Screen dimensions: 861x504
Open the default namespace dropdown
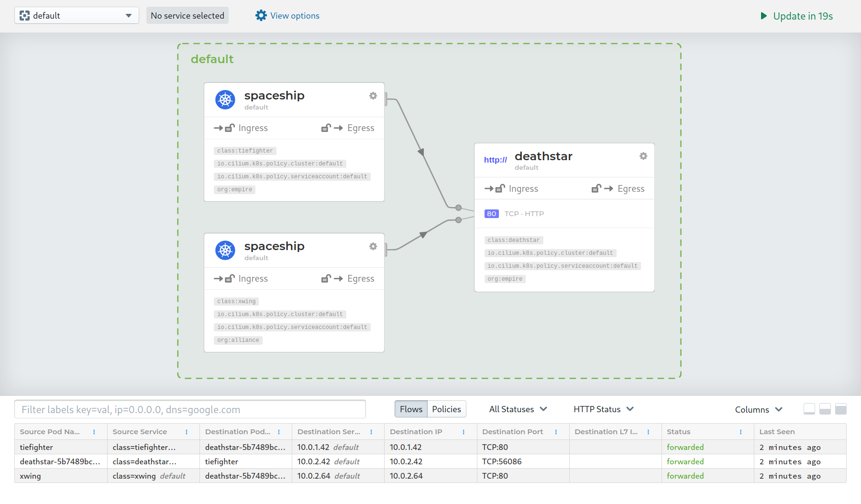(x=128, y=15)
